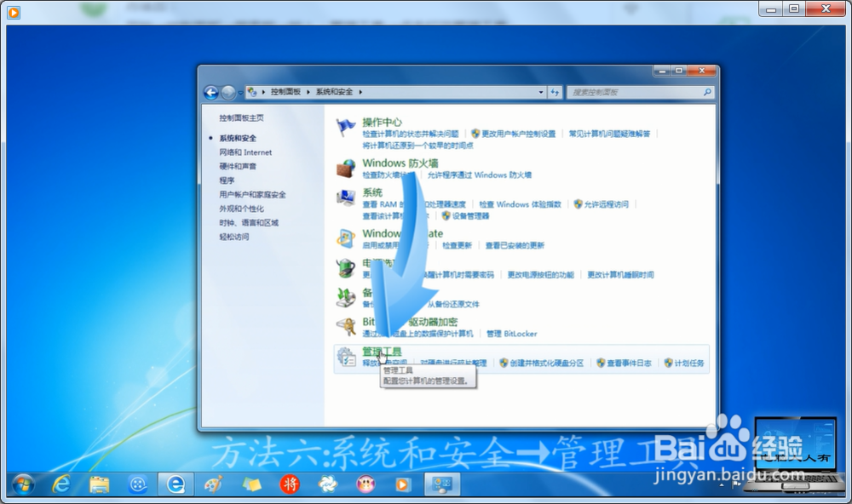The image size is (852, 504).
Task: Click 常见计算机问题疑难解答 link
Action: pos(609,134)
